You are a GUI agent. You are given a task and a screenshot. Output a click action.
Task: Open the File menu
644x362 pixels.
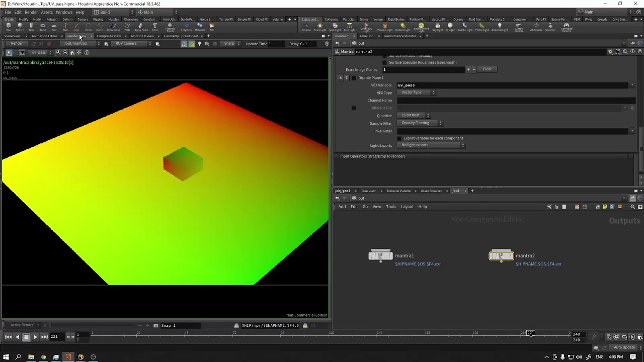(8, 12)
